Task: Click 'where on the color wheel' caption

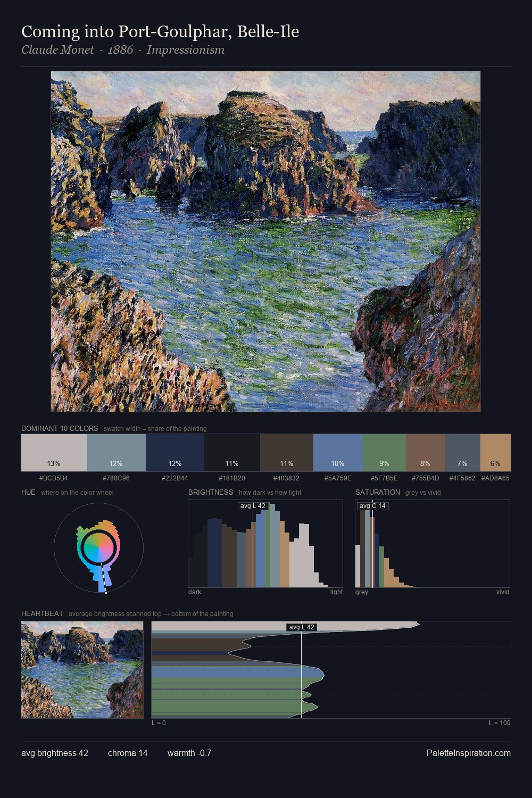Action: pos(77,493)
